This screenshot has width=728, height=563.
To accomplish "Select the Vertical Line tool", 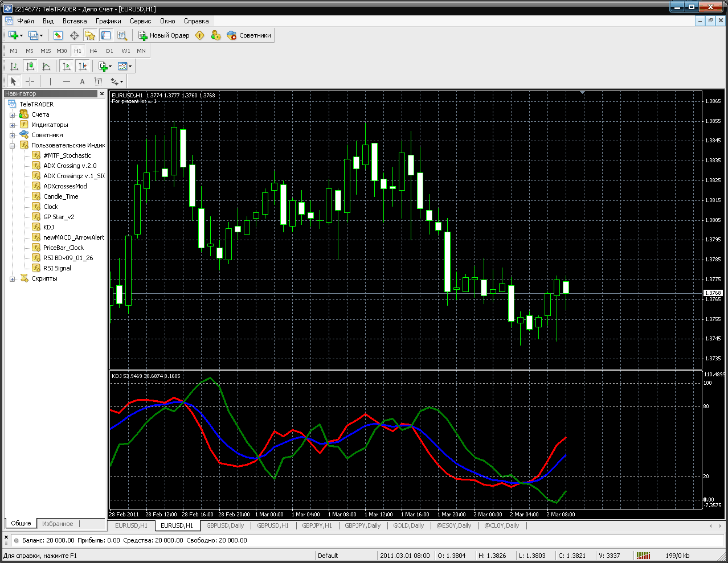I will point(50,81).
